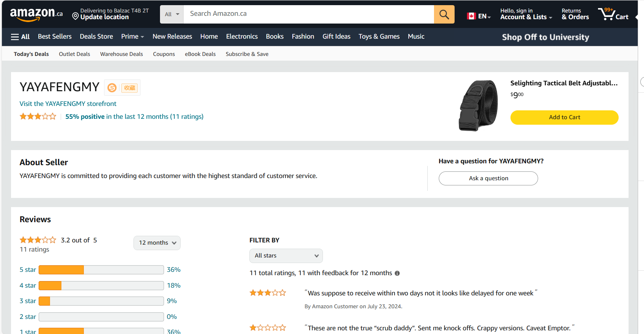Click the search magnifier button
644x334 pixels.
[444, 14]
